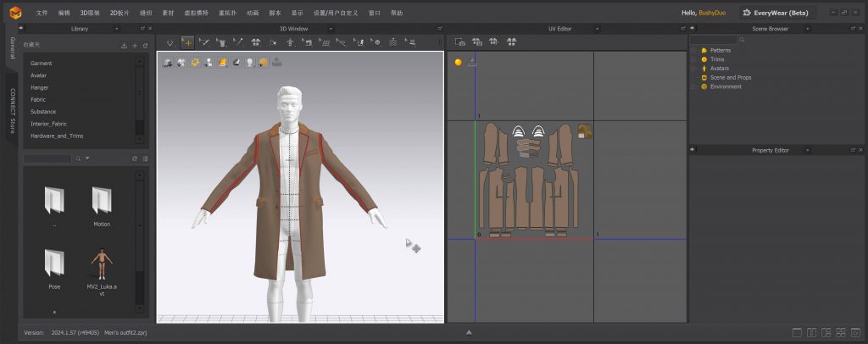Toggle the Environment checkbox in Scene Browser
868x344 pixels.
694,86
